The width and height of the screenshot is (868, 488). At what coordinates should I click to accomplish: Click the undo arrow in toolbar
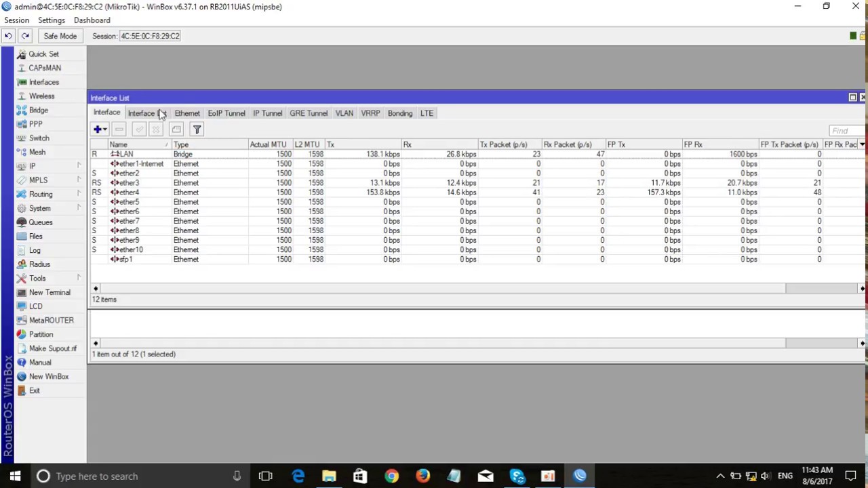click(x=8, y=36)
